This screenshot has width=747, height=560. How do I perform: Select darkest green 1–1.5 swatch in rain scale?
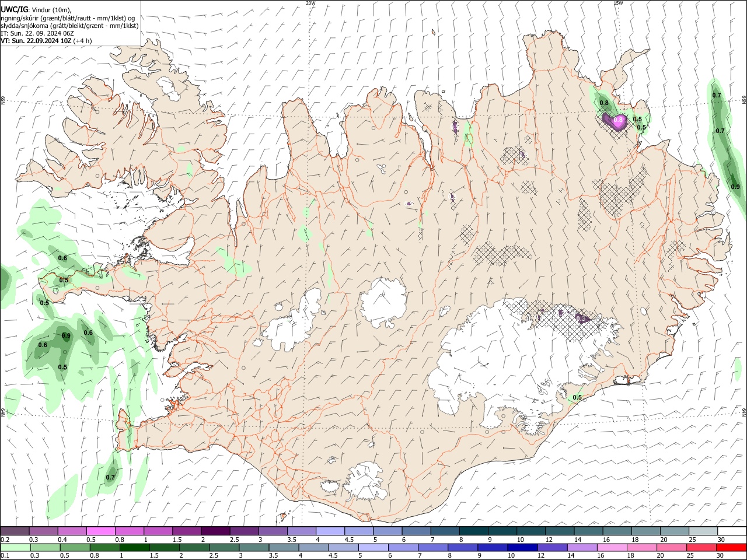(x=135, y=547)
